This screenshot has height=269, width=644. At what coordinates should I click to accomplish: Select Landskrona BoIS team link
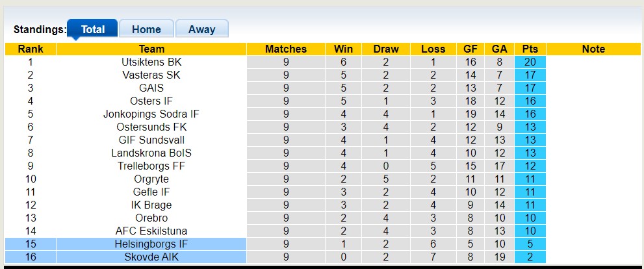[151, 153]
